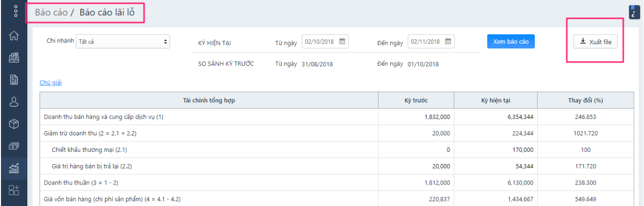Open the customer person sidebar icon

coord(14,102)
